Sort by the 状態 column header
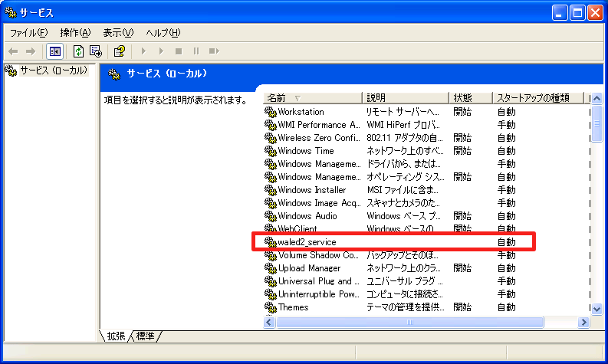 pyautogui.click(x=470, y=97)
